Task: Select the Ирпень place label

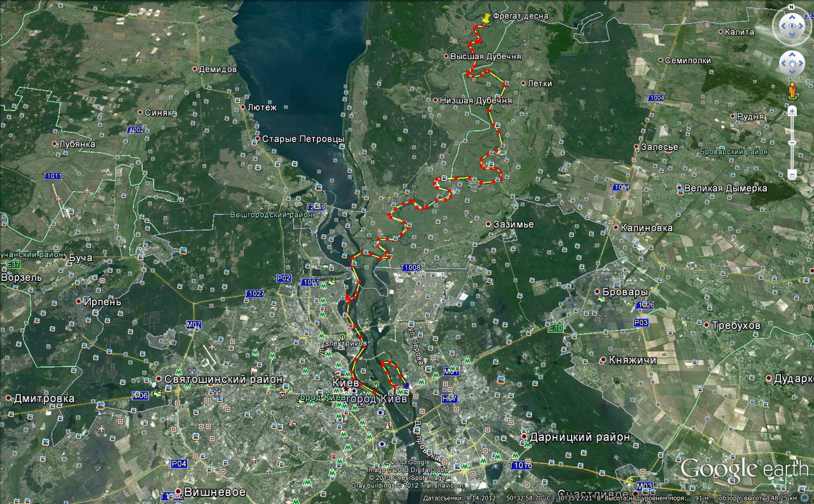Action: coord(102,302)
